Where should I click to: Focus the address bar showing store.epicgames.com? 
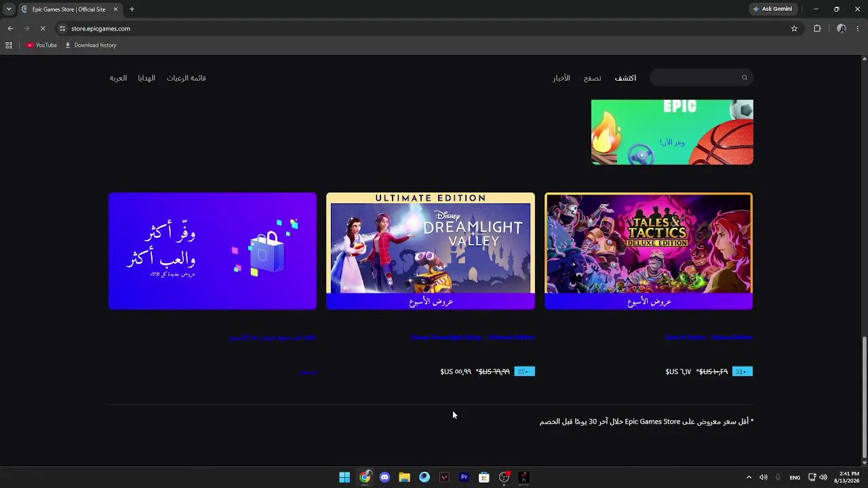(427, 28)
